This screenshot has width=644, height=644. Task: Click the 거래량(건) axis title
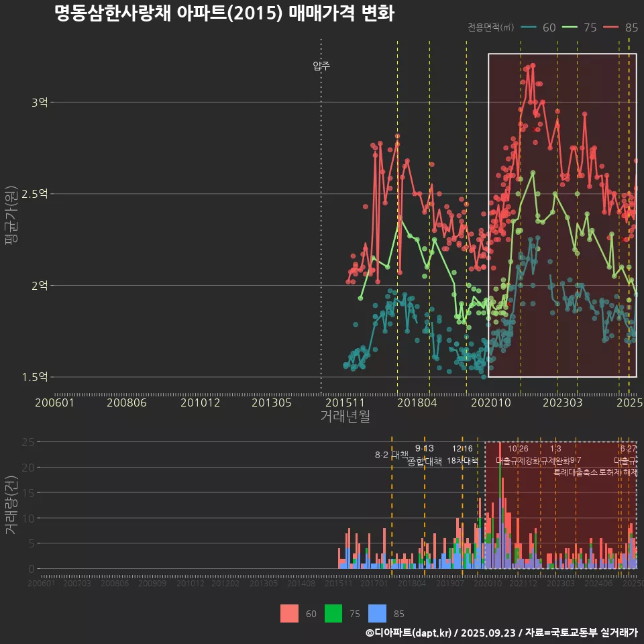[11, 504]
